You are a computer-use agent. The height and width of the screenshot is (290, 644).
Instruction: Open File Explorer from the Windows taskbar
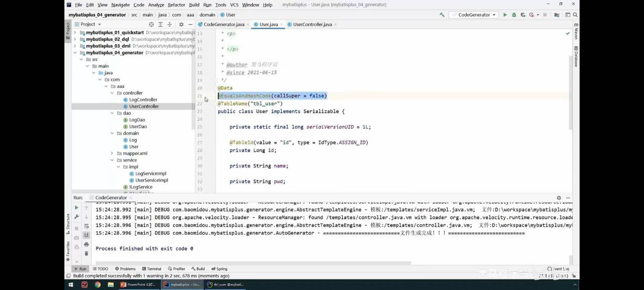(110, 284)
